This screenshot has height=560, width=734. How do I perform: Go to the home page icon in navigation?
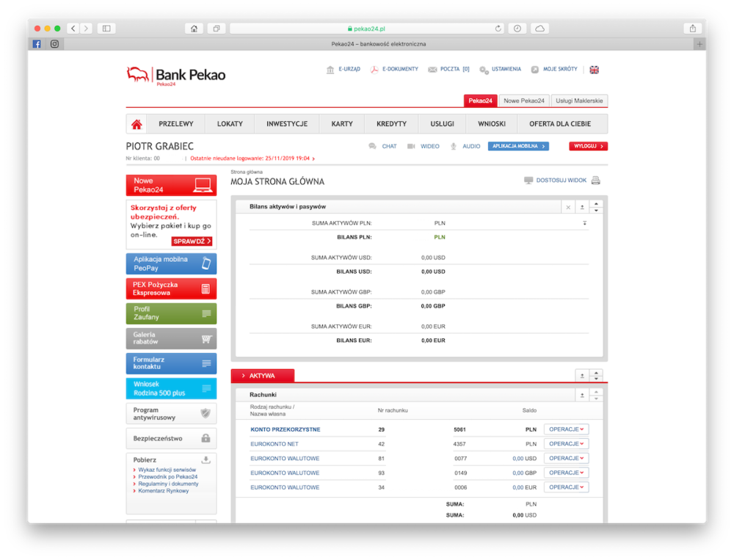[137, 124]
